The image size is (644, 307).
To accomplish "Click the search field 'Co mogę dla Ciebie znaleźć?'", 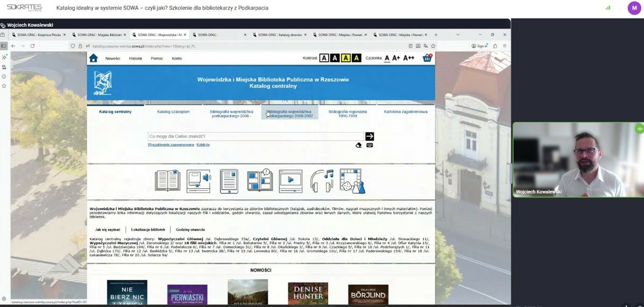I will point(255,136).
